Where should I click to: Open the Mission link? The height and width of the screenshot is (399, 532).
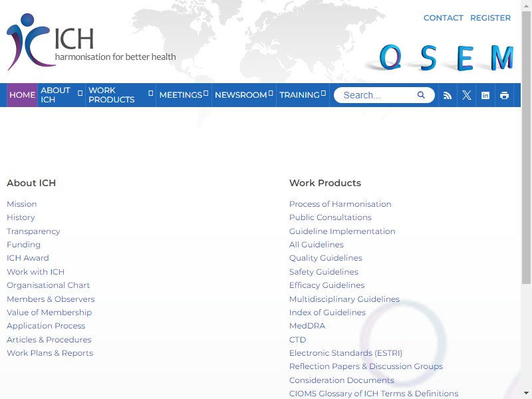tap(22, 204)
